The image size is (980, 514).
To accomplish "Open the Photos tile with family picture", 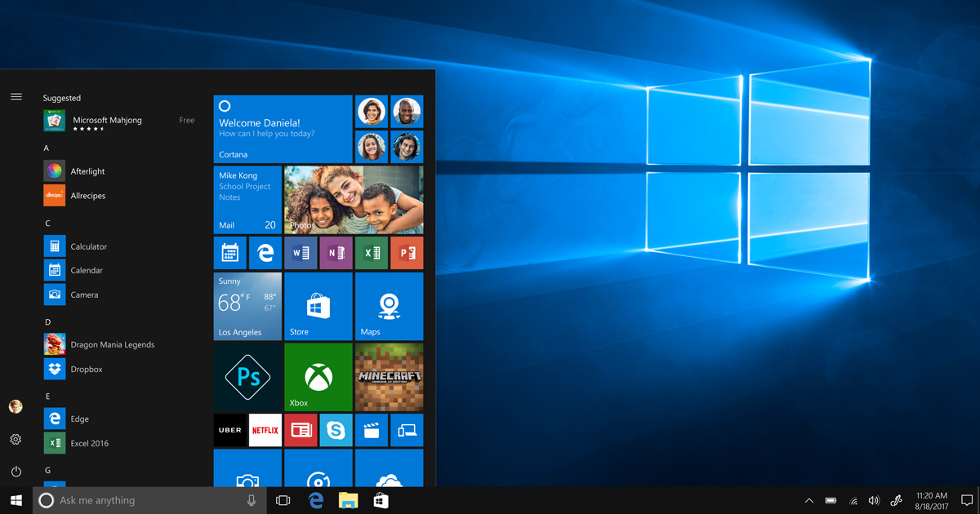I will pos(354,200).
